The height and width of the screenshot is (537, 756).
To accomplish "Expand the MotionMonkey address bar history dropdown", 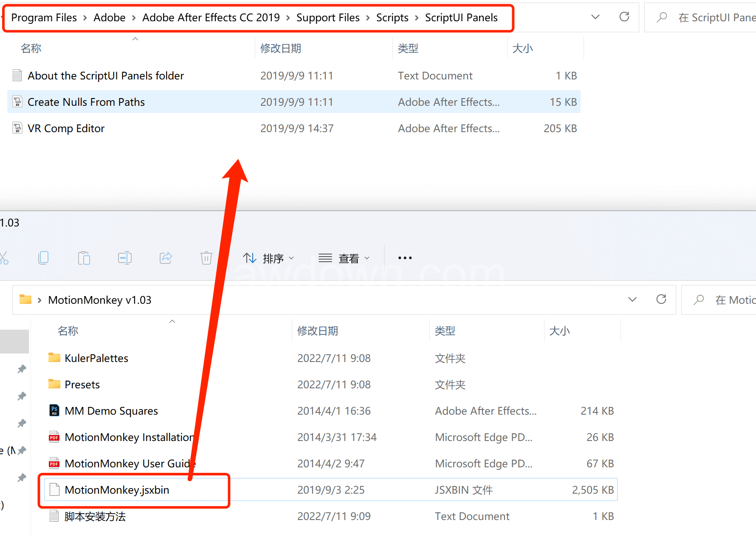I will pos(632,300).
